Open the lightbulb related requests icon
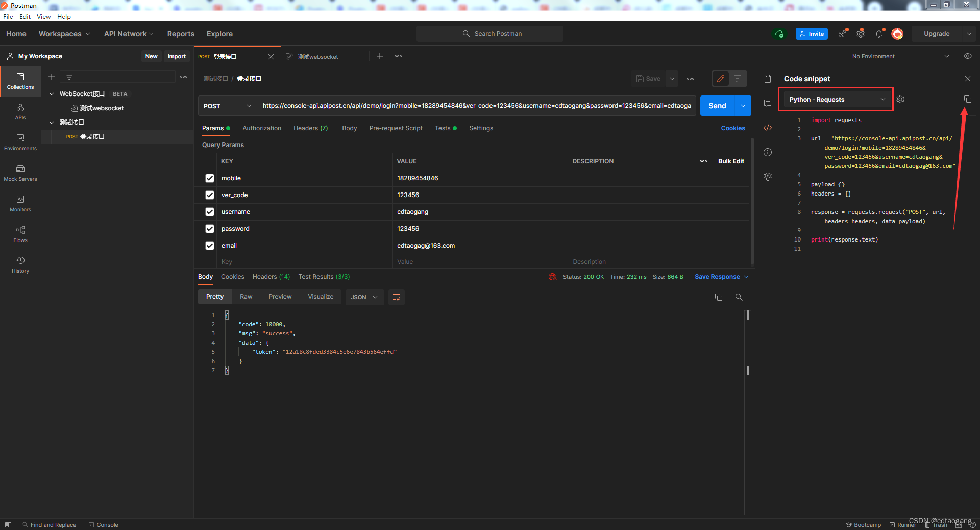Image resolution: width=980 pixels, height=530 pixels. point(768,177)
